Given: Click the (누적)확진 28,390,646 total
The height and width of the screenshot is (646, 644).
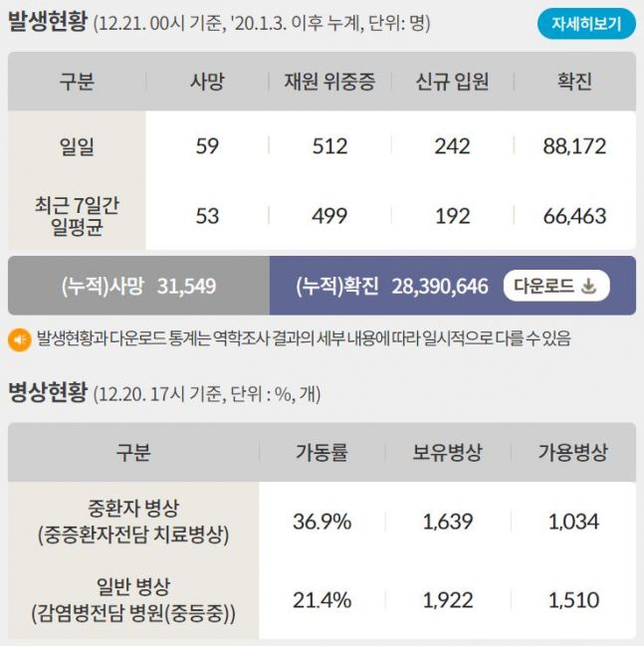Looking at the screenshot, I should point(392,287).
